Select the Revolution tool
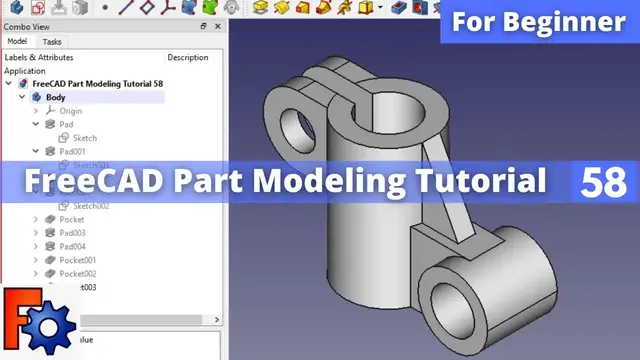640x360 pixels. click(281, 7)
